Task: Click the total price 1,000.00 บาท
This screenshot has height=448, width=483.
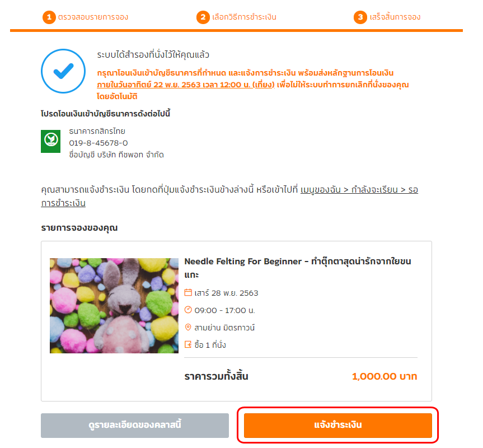Action: point(384,376)
